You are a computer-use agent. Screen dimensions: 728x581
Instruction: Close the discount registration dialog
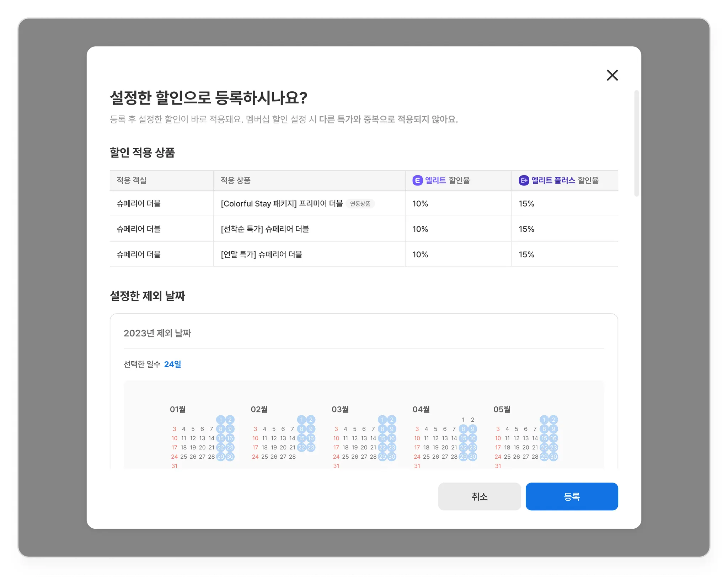(612, 75)
